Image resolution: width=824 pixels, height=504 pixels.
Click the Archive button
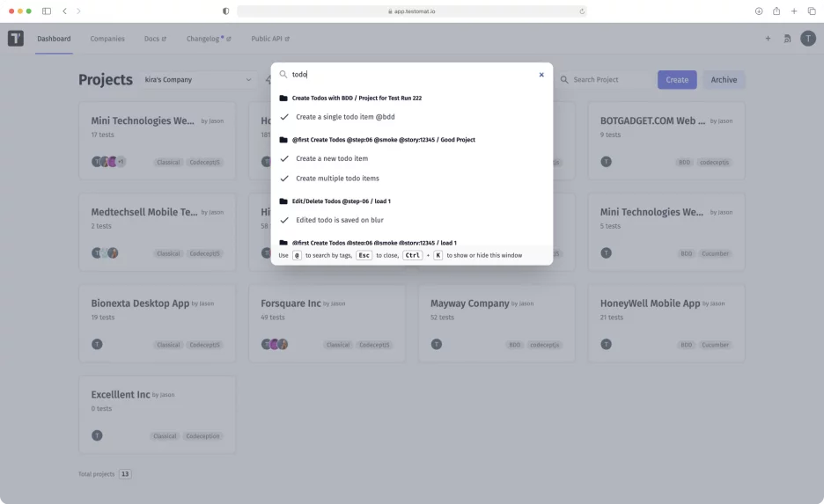(724, 80)
